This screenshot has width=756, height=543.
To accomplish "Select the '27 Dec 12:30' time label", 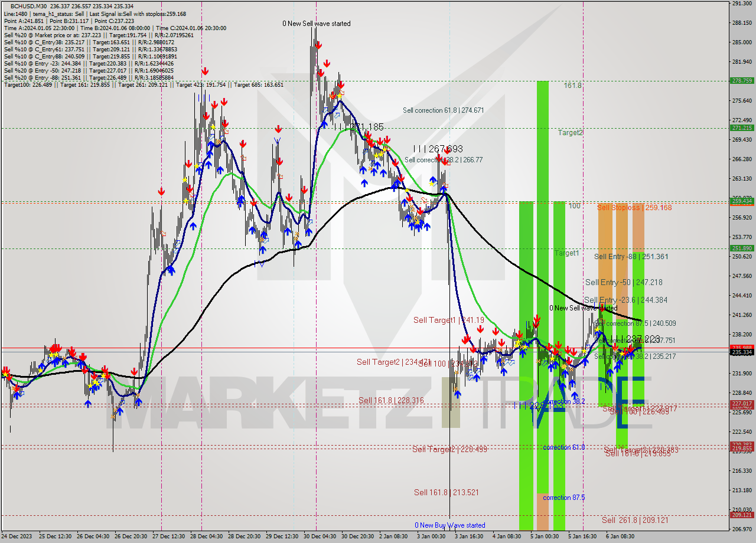I will click(168, 537).
